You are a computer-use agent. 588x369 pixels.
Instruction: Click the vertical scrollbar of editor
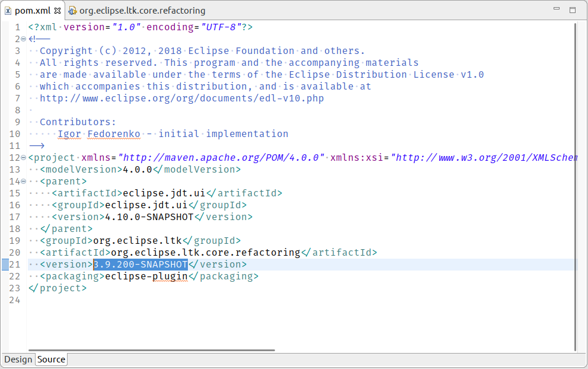[575, 187]
